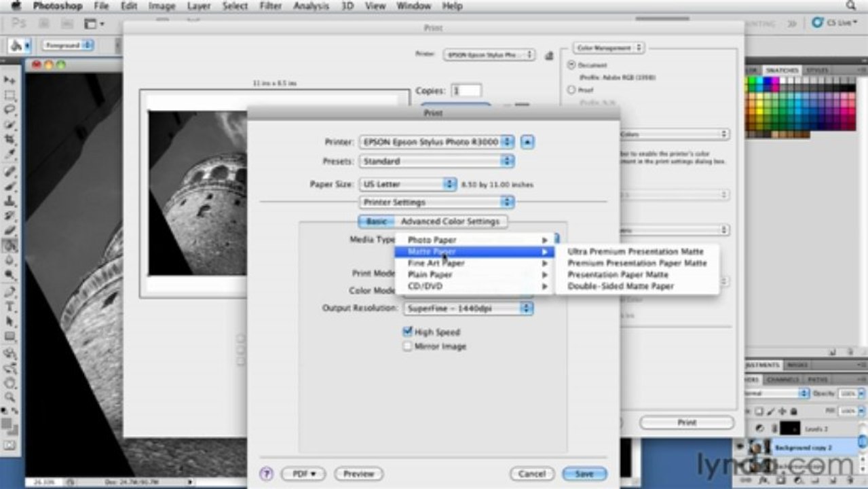Toggle the High Speed checkbox

tap(407, 332)
